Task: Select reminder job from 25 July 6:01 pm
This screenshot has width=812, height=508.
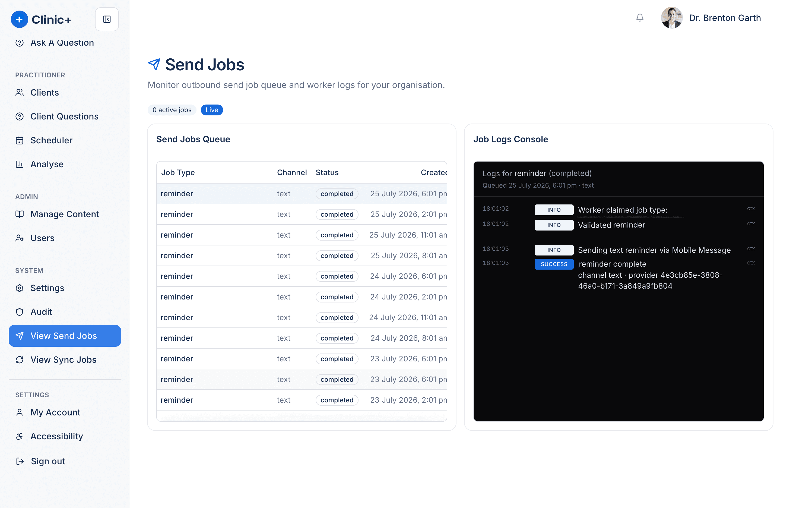Action: (302, 194)
